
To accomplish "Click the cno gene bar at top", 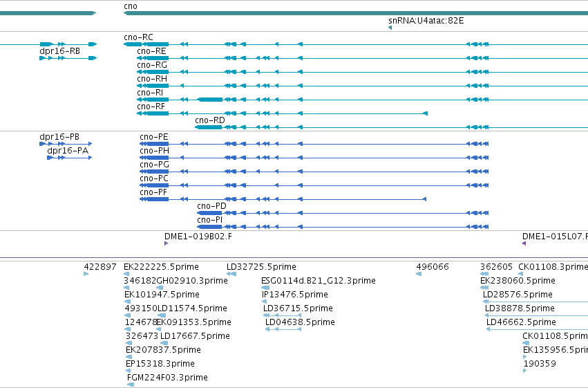I will pyautogui.click(x=356, y=14).
